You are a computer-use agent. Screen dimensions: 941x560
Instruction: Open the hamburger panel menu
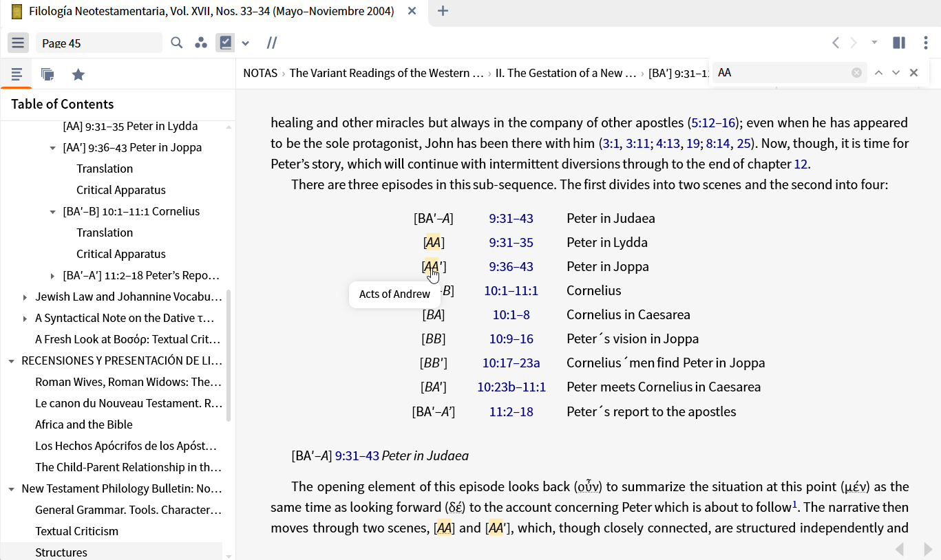pos(18,43)
